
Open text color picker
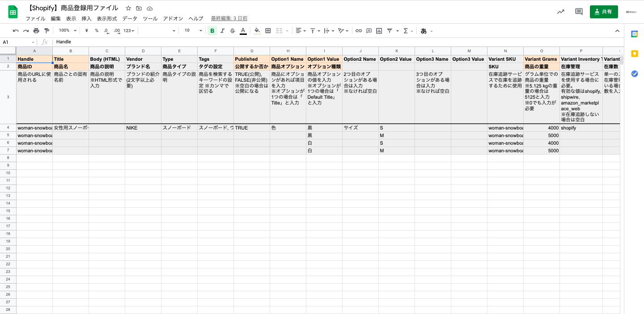[243, 31]
